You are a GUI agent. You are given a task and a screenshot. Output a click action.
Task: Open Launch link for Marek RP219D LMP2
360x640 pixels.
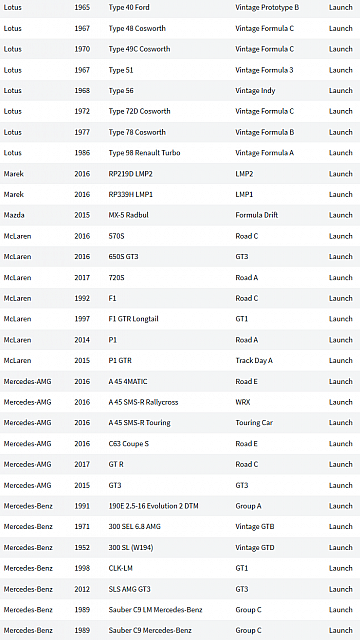(340, 173)
